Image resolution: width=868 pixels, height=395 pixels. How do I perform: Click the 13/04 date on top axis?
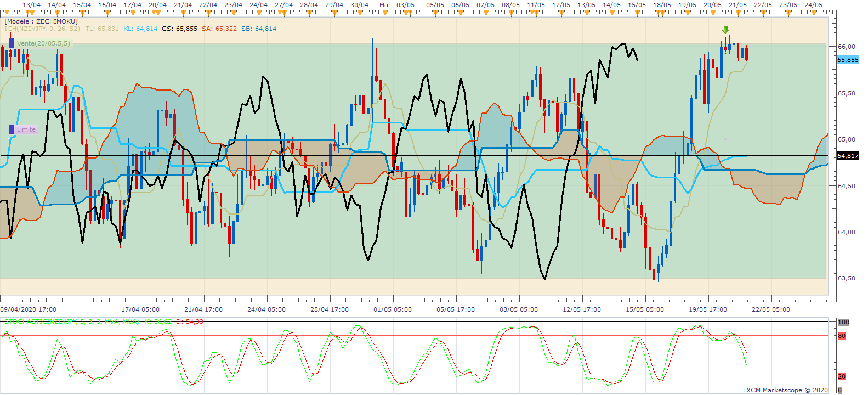(31, 5)
